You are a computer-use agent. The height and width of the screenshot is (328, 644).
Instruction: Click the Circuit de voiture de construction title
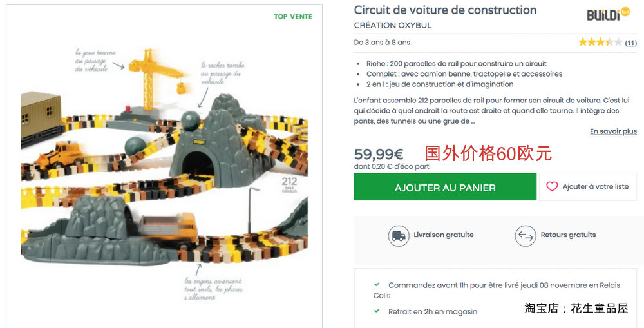pos(445,10)
